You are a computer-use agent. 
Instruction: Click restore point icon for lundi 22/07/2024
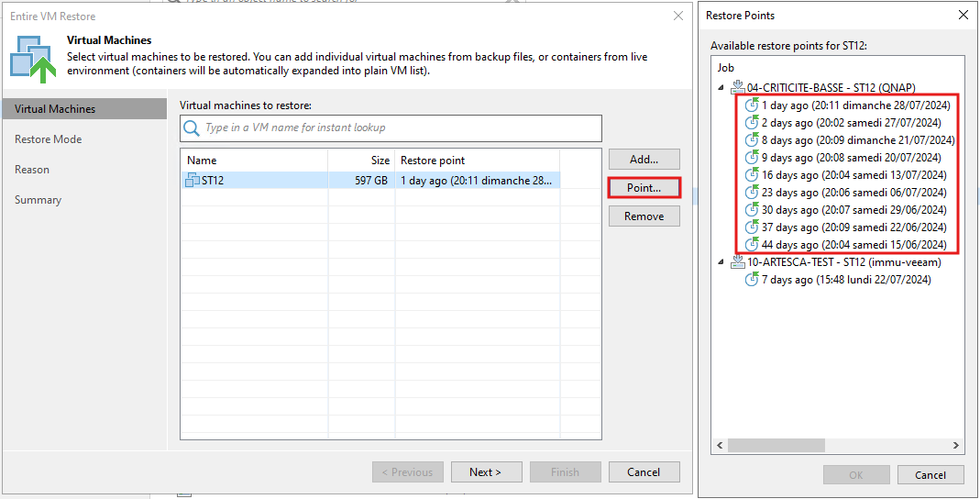click(x=752, y=280)
